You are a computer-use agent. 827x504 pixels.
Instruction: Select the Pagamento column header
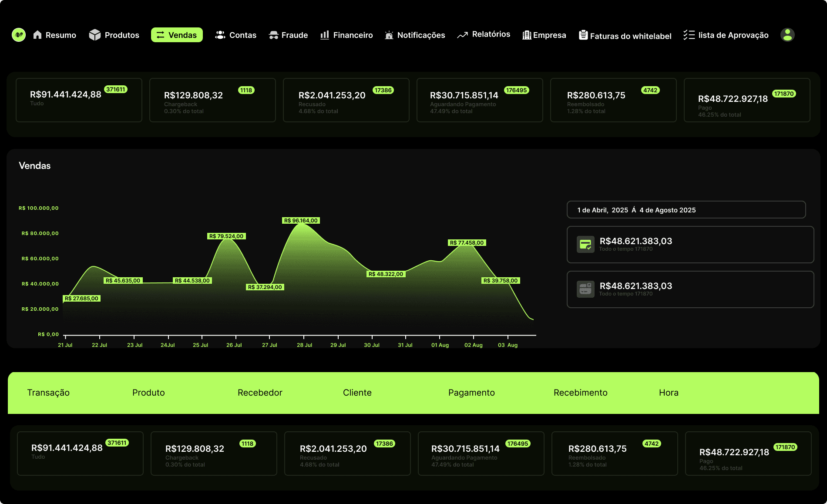pos(471,393)
